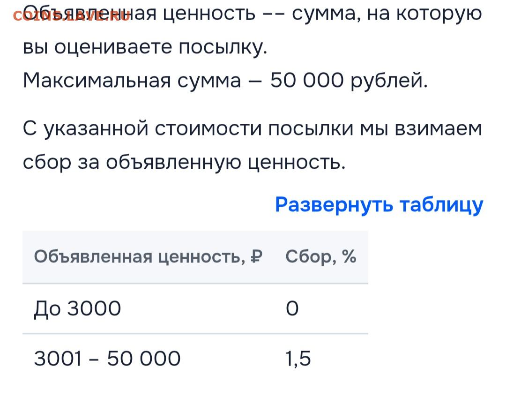Click the "Развернуть таблицу" link
Viewport: 506px width, 420px height.
379,205
